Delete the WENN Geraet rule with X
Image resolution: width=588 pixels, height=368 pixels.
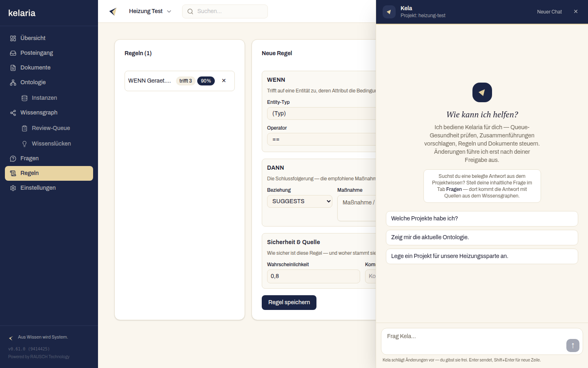pos(224,81)
